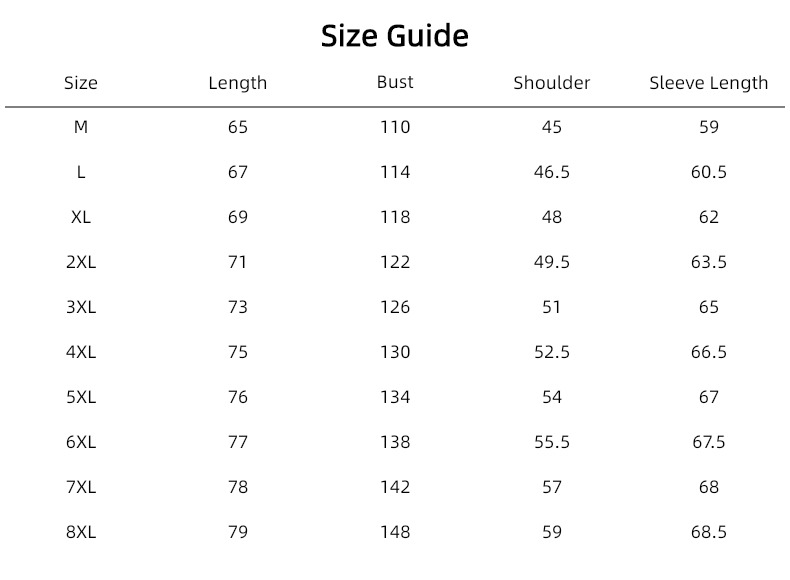Select shoulder value 55.5 for 6XL
790x580 pixels.
(552, 442)
